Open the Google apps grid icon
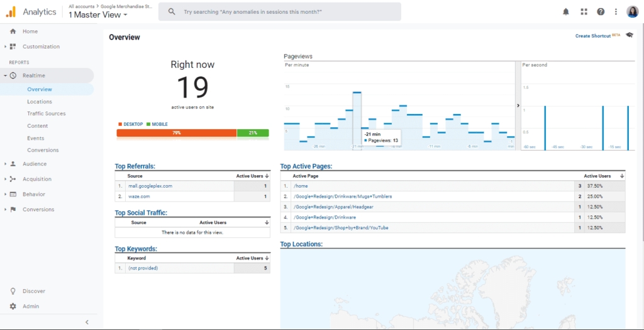This screenshot has width=644, height=330. [x=584, y=12]
